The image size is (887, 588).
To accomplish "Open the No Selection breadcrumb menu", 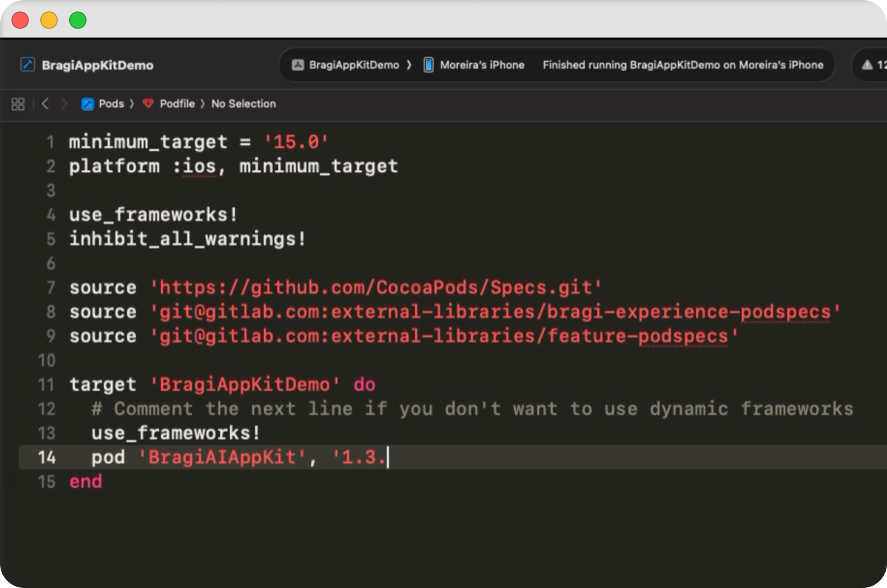I will [x=243, y=104].
